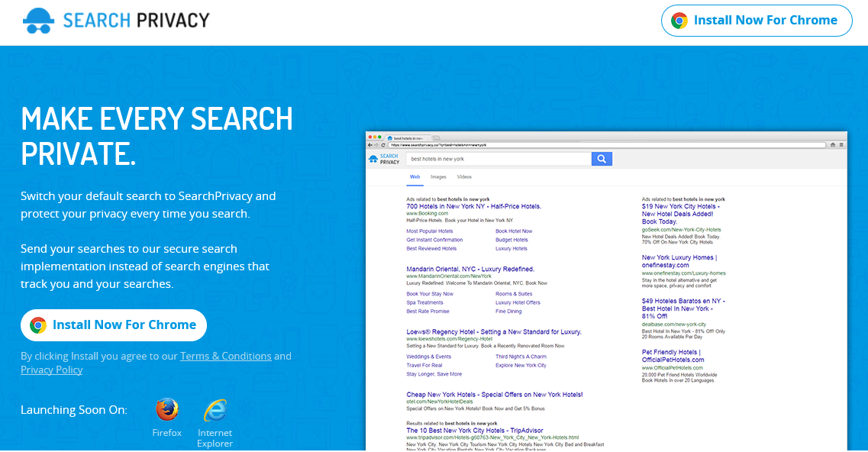Switch to the Images tab
868x452 pixels.
click(438, 176)
